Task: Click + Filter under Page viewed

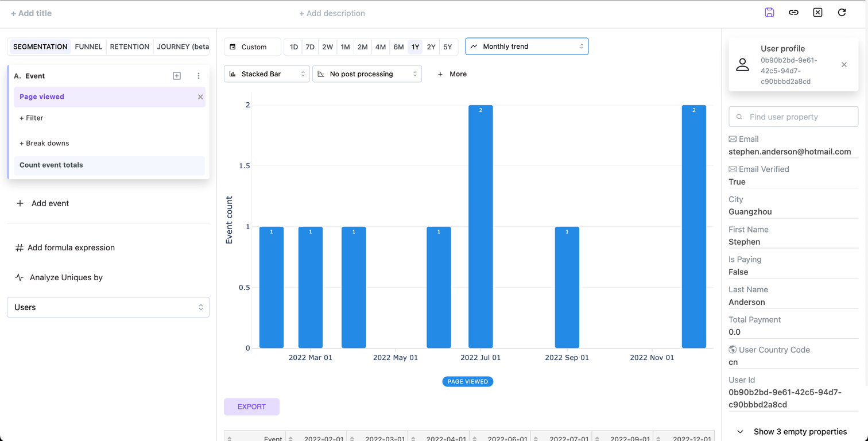Action: pos(32,118)
